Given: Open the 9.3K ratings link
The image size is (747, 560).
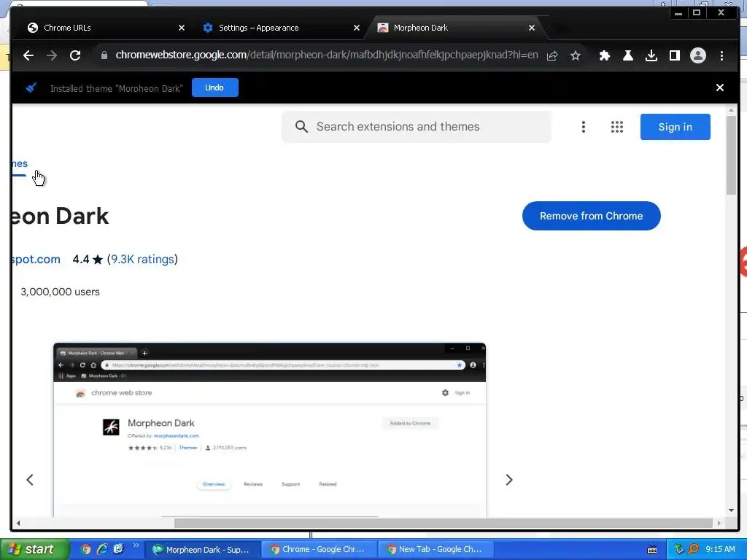Looking at the screenshot, I should click(x=142, y=259).
